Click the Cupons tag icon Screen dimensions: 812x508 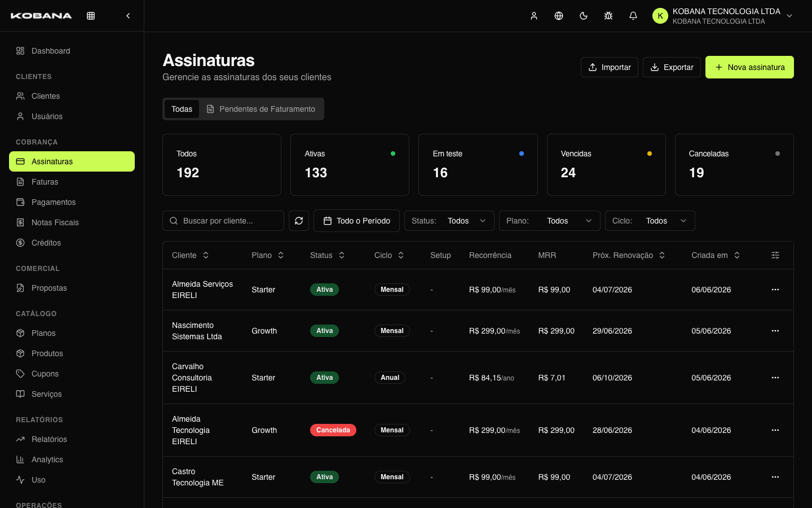20,374
